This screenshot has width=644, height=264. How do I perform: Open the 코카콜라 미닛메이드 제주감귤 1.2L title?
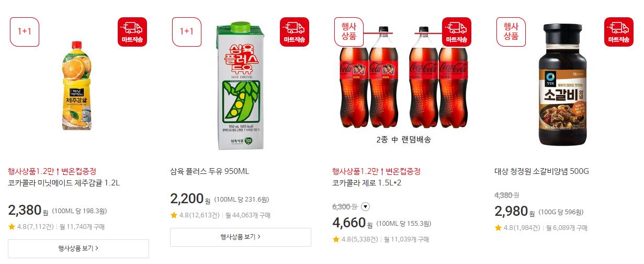[x=64, y=183]
